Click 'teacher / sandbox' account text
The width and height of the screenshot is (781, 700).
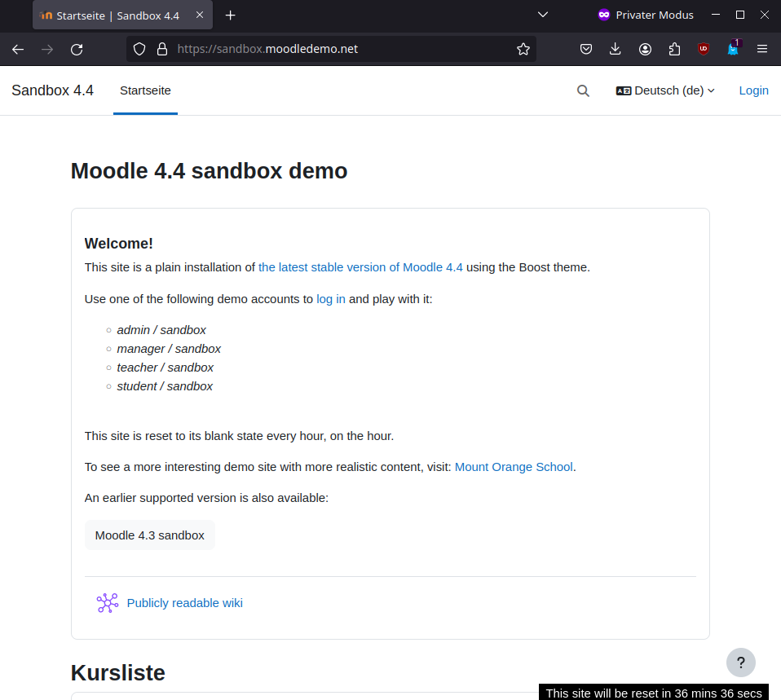pos(165,368)
